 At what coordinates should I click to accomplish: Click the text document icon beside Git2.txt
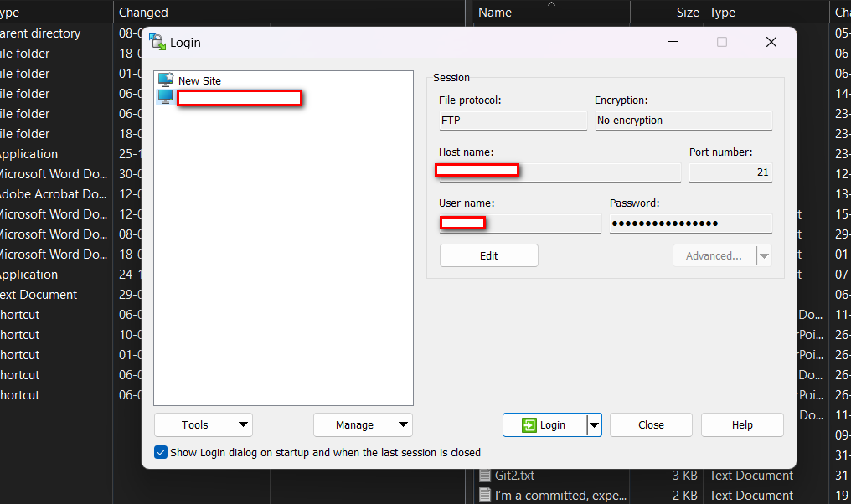[x=487, y=475]
